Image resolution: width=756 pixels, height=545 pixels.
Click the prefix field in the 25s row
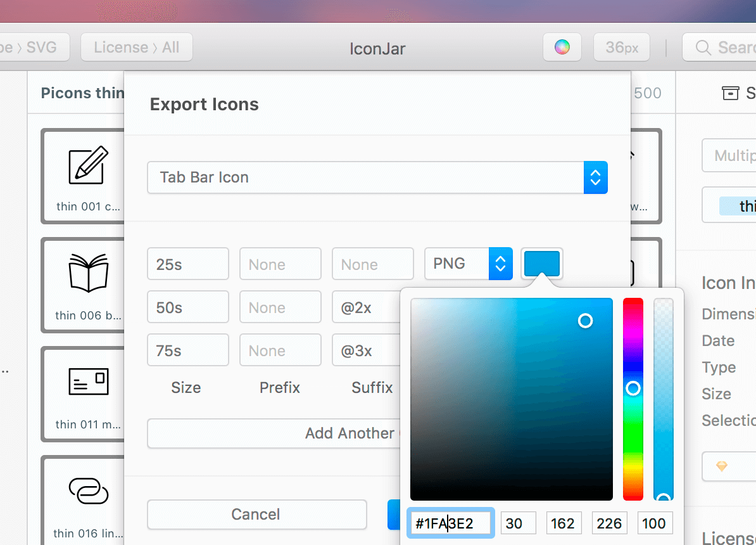(x=280, y=264)
